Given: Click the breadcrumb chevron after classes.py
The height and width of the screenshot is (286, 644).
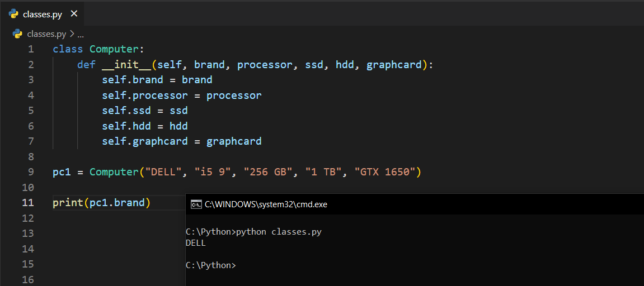Looking at the screenshot, I should (72, 34).
